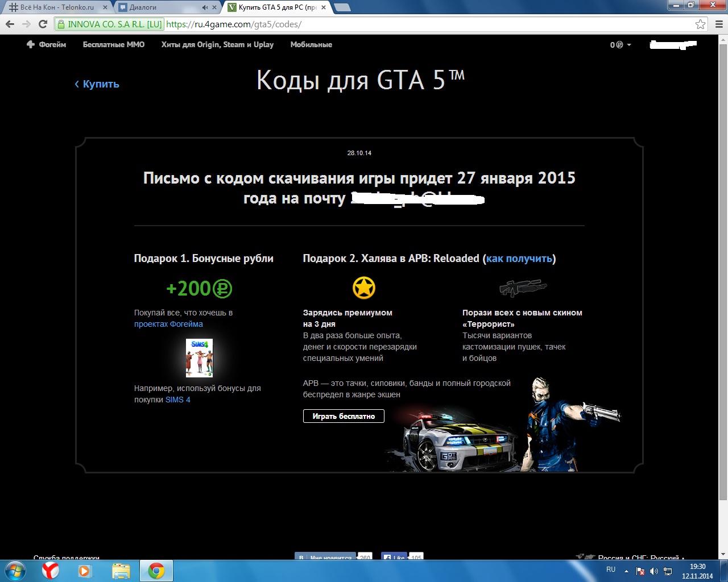Click the +200 bonus rubles amount
The image size is (728, 582).
[x=199, y=289]
